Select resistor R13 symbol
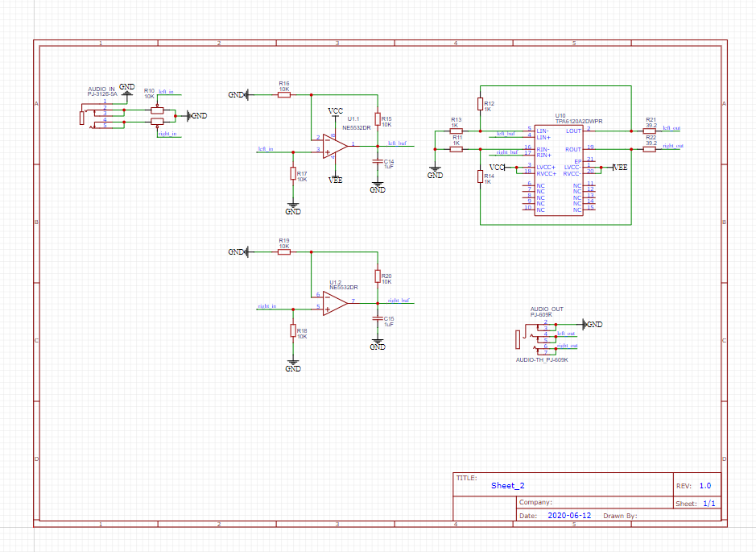Viewport: 756px width, 552px height. pos(456,131)
